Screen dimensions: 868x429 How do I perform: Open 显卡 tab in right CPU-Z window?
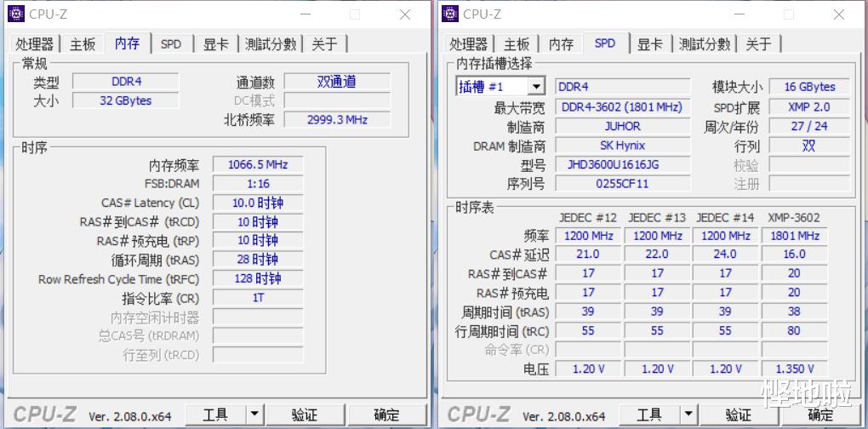click(x=650, y=44)
